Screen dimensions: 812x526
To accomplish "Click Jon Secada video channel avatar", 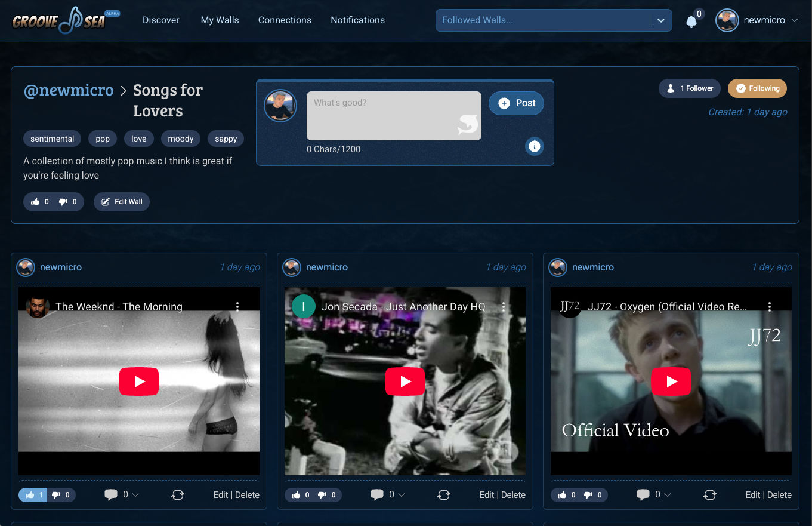I will pyautogui.click(x=303, y=307).
